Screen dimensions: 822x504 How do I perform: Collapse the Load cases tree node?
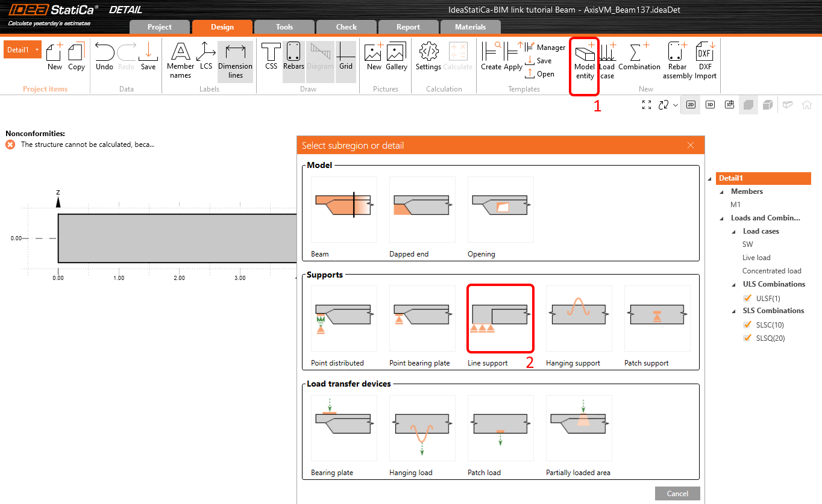click(734, 232)
